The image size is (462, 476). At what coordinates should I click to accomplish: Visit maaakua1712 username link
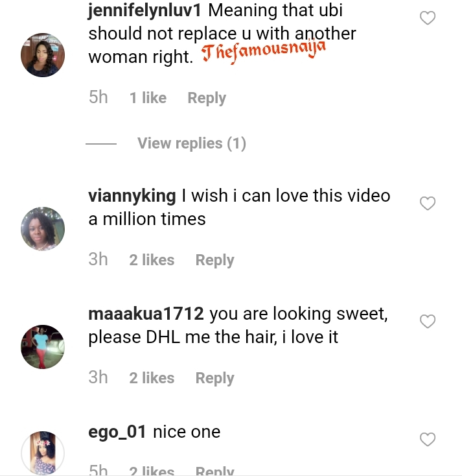pyautogui.click(x=146, y=314)
